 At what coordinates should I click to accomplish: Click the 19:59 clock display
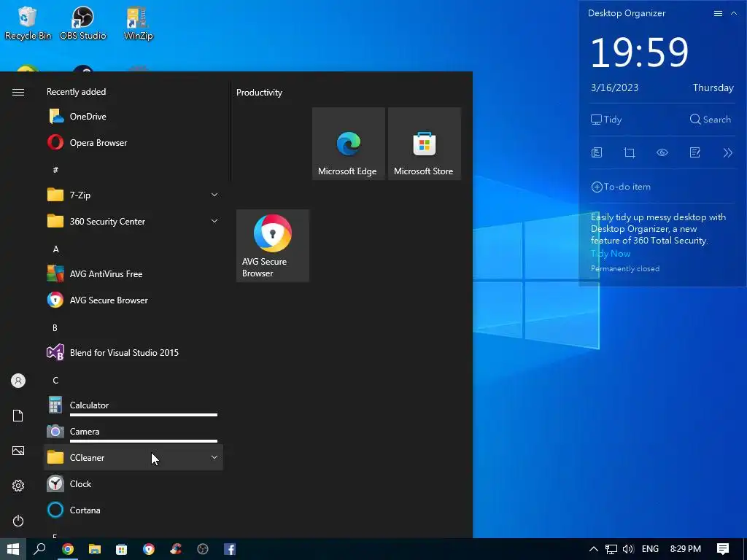pos(639,52)
